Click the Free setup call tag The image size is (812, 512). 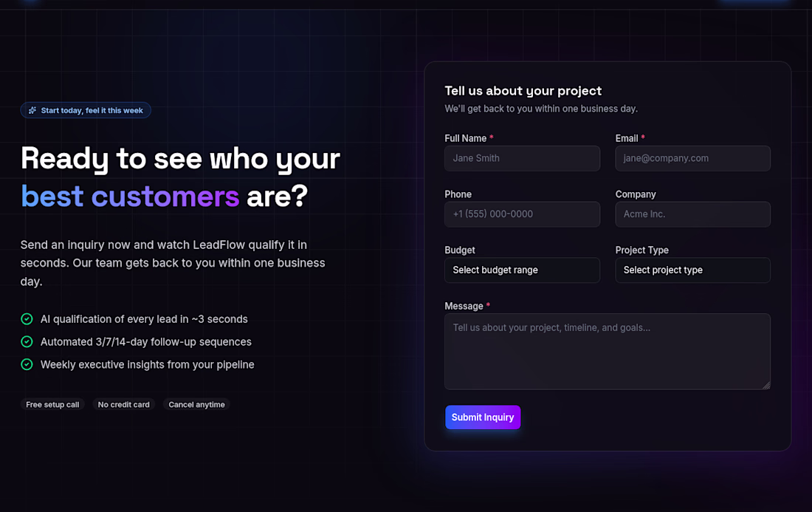point(52,405)
